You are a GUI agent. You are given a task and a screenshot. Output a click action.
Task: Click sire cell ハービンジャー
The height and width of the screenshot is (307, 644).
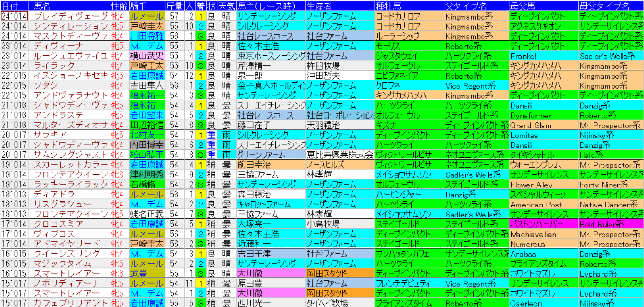[409, 195]
